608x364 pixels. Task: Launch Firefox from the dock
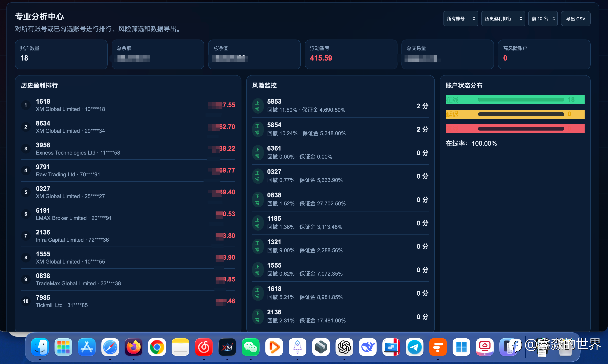click(133, 347)
